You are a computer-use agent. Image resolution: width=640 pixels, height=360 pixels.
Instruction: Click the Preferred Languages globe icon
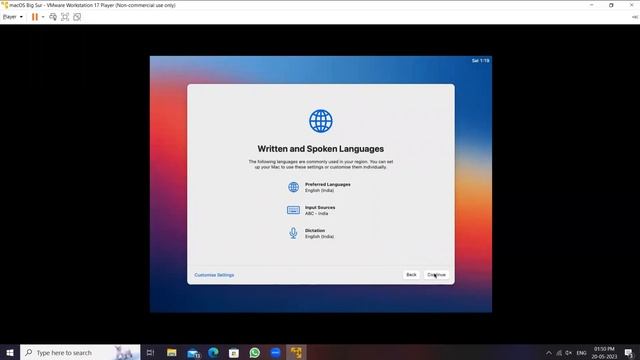293,187
